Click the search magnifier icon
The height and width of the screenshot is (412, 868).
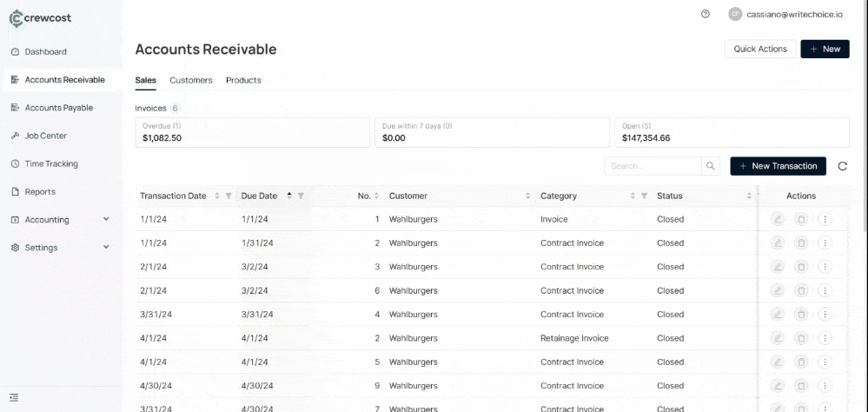coord(711,166)
